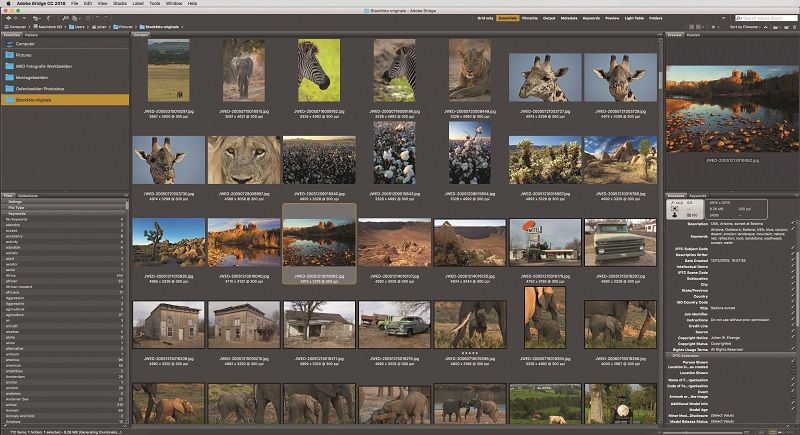This screenshot has width=800, height=435.
Task: Expand chevron after Stockfoto originals breadcrumb
Action: (182, 27)
